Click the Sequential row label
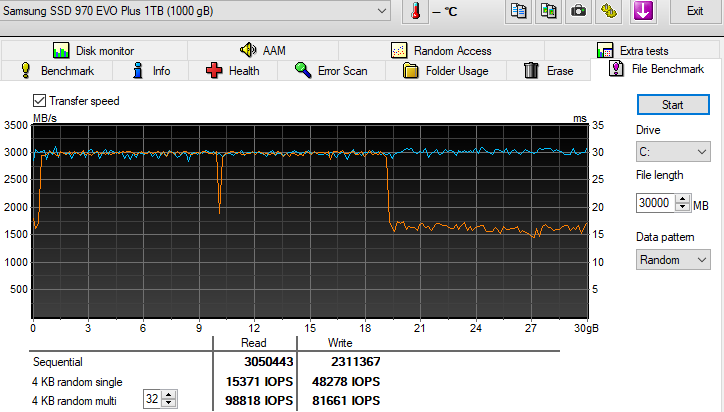 coord(58,362)
